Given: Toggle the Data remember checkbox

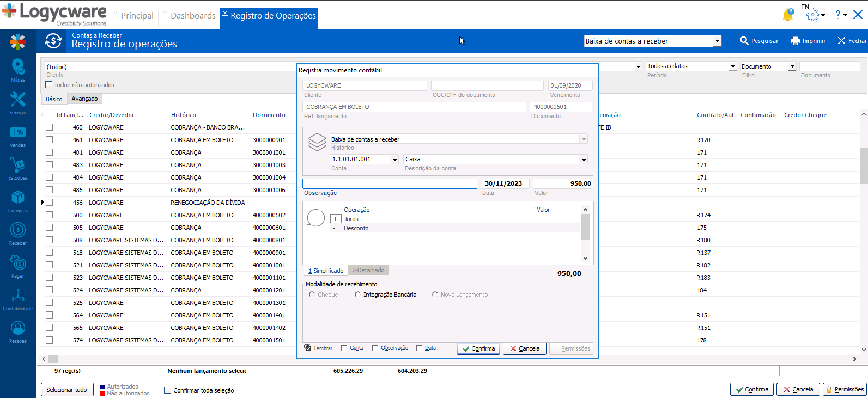Looking at the screenshot, I should (419, 348).
